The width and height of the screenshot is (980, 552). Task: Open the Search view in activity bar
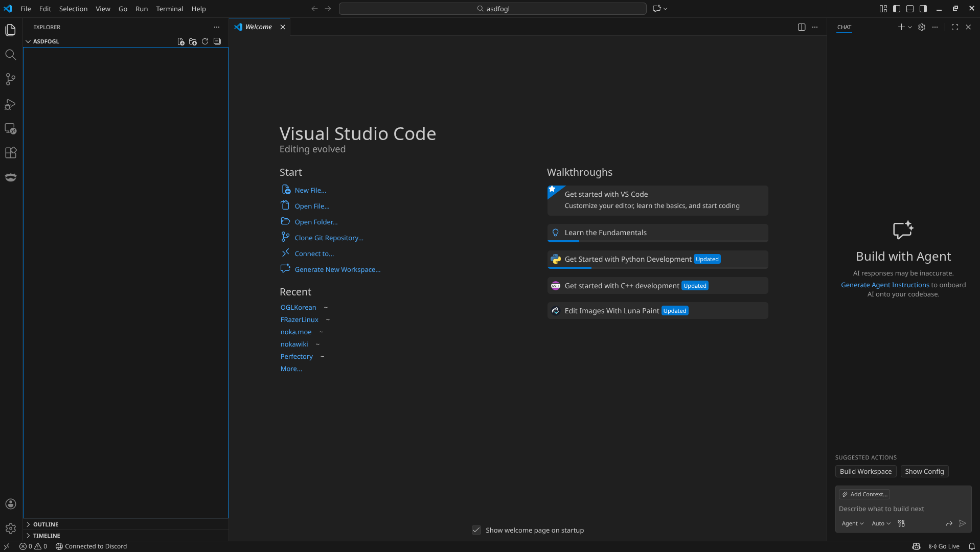(10, 55)
